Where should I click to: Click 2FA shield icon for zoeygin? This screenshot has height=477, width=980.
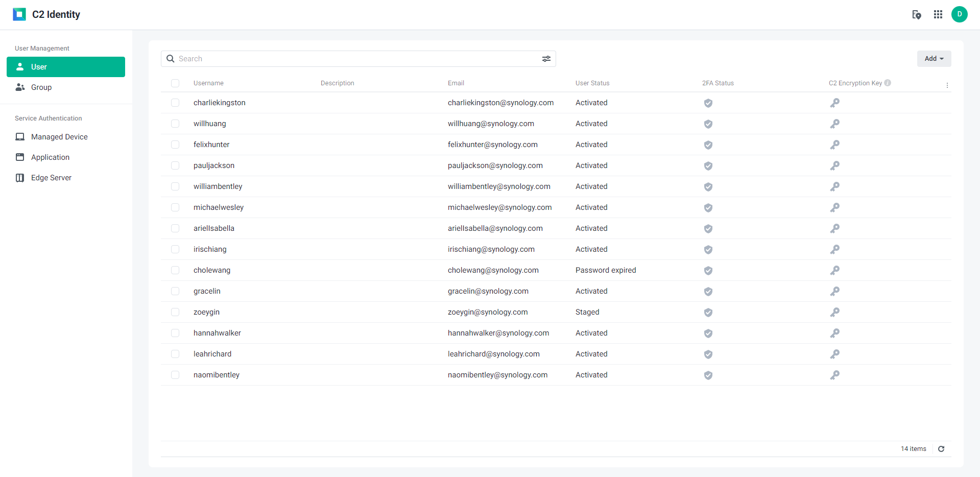coord(708,313)
